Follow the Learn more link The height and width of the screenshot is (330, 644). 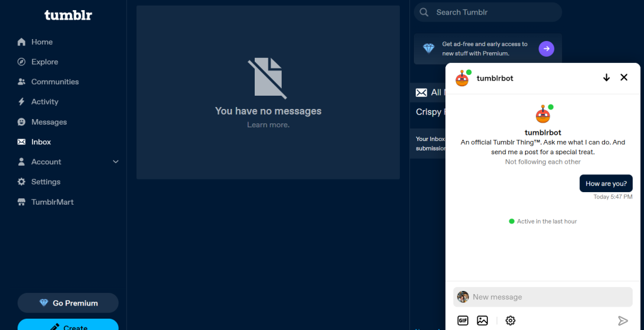pos(268,125)
